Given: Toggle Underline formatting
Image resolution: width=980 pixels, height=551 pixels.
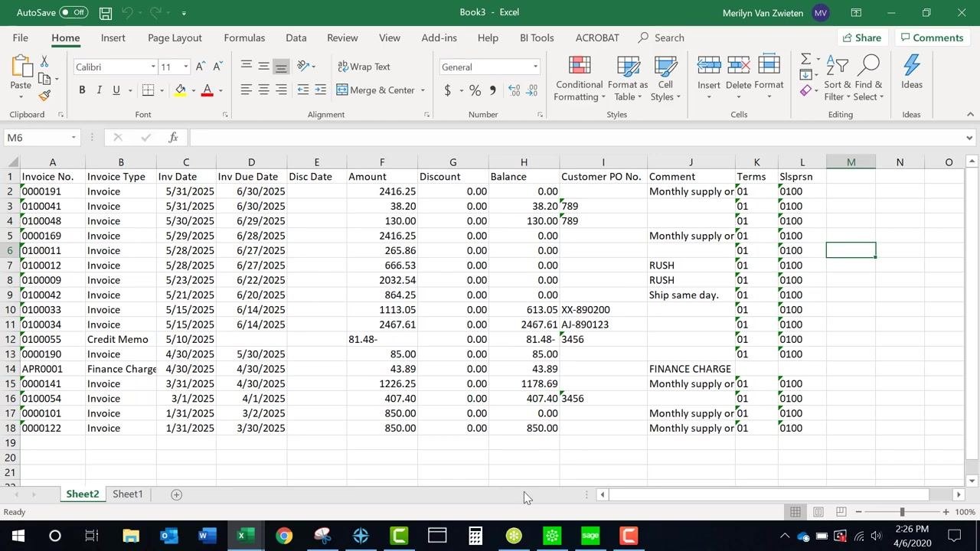Looking at the screenshot, I should tap(116, 90).
